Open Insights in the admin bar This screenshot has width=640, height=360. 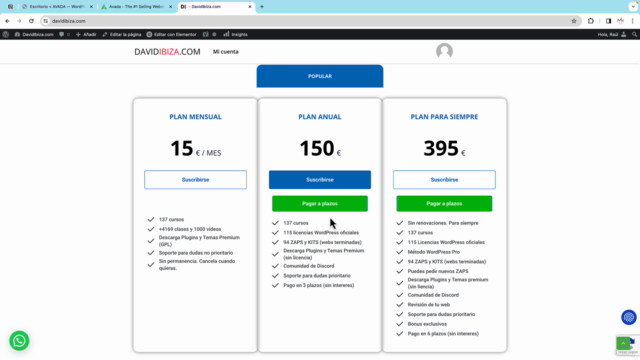click(x=236, y=34)
